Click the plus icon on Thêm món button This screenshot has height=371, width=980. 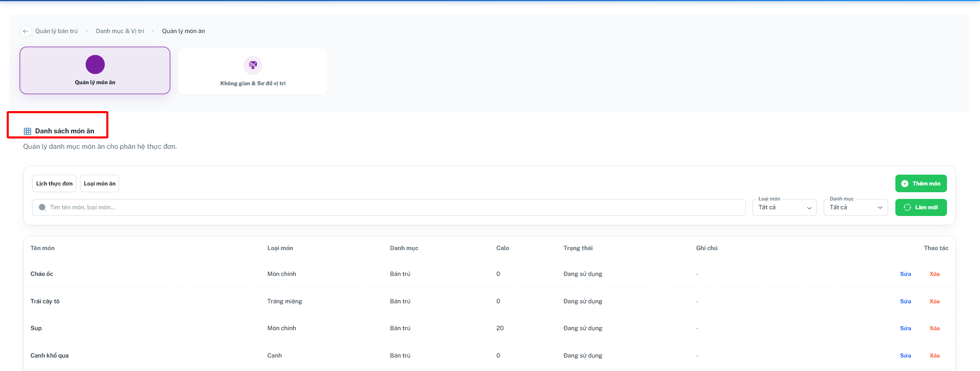point(905,183)
